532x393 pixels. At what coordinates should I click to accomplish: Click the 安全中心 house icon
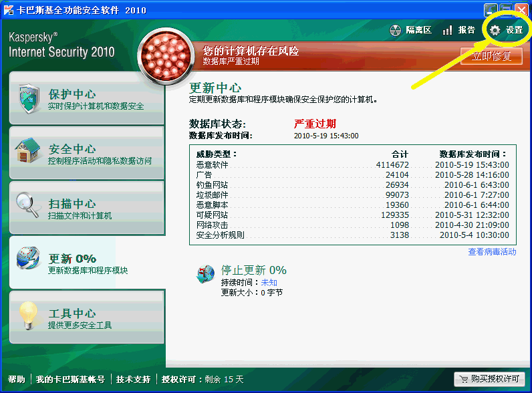coord(27,150)
